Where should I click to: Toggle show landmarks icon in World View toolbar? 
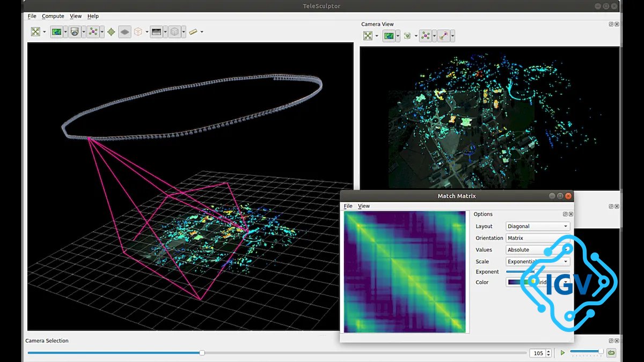coord(93,32)
